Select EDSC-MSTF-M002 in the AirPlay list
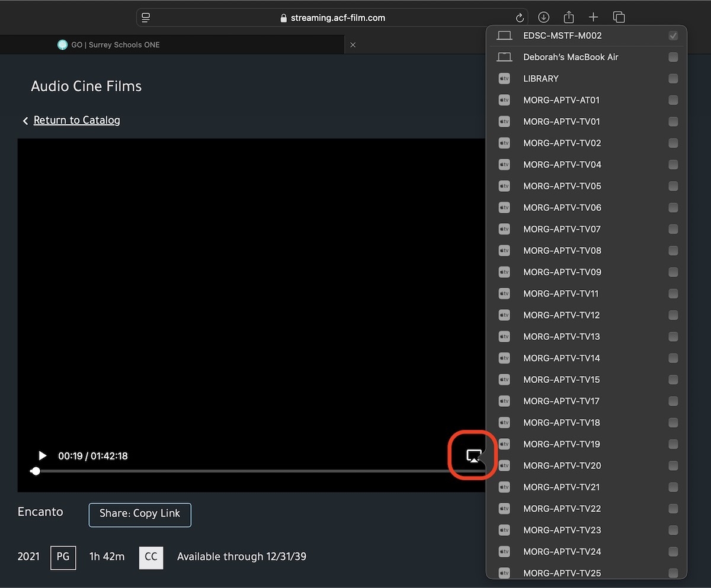Viewport: 711px width, 588px height. pyautogui.click(x=587, y=36)
